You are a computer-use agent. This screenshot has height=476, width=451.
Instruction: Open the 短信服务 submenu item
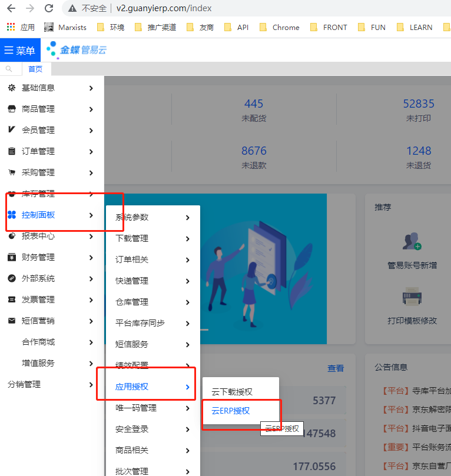point(152,344)
